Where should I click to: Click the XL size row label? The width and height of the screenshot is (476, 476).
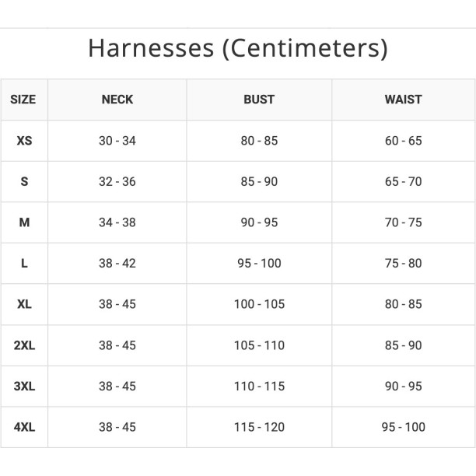tap(24, 304)
